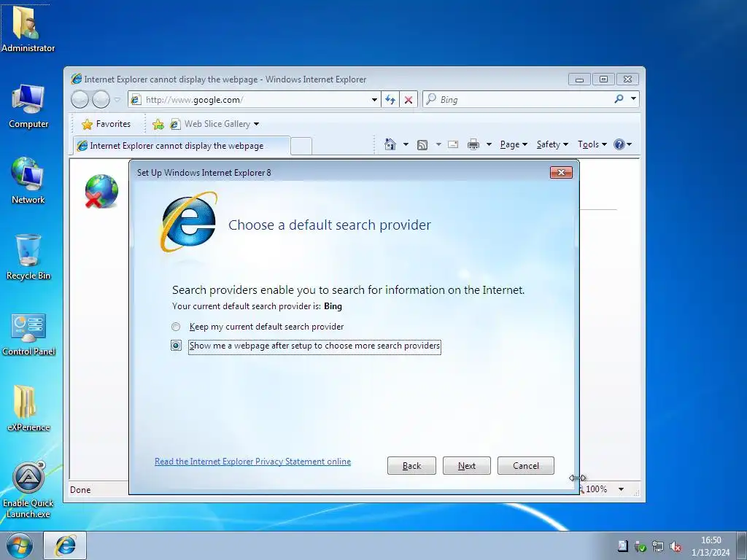Screen dimensions: 747x560
Task: Click the Windows Start orb
Action: click(20, 545)
